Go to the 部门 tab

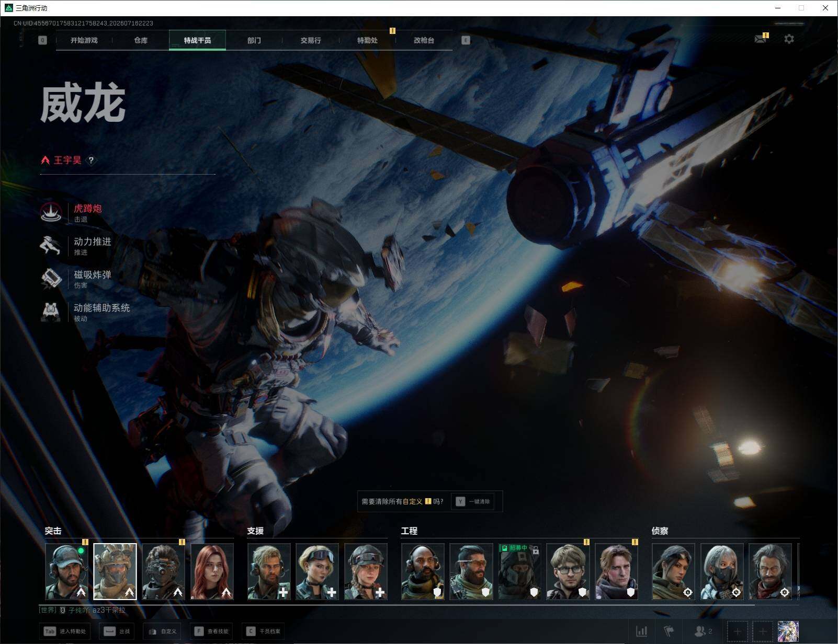pyautogui.click(x=254, y=40)
